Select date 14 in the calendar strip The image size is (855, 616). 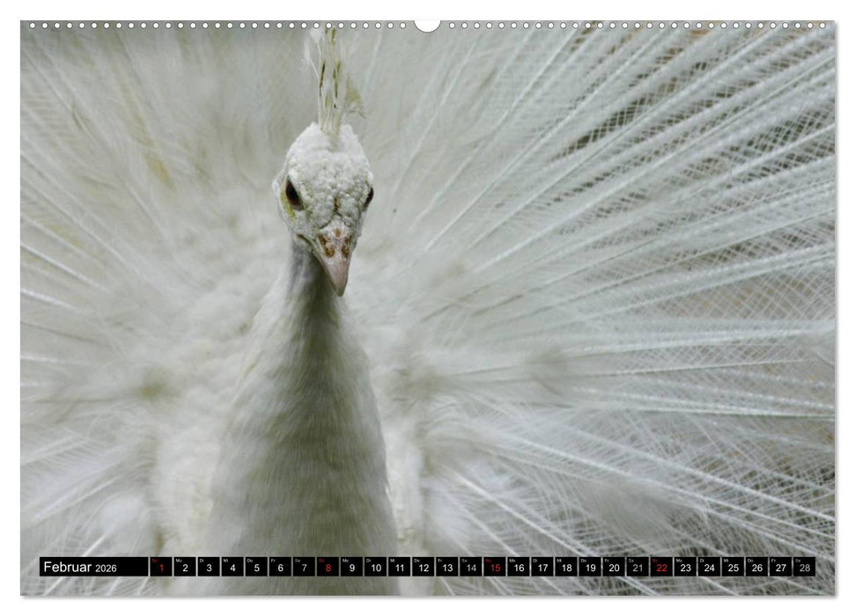coord(471,568)
